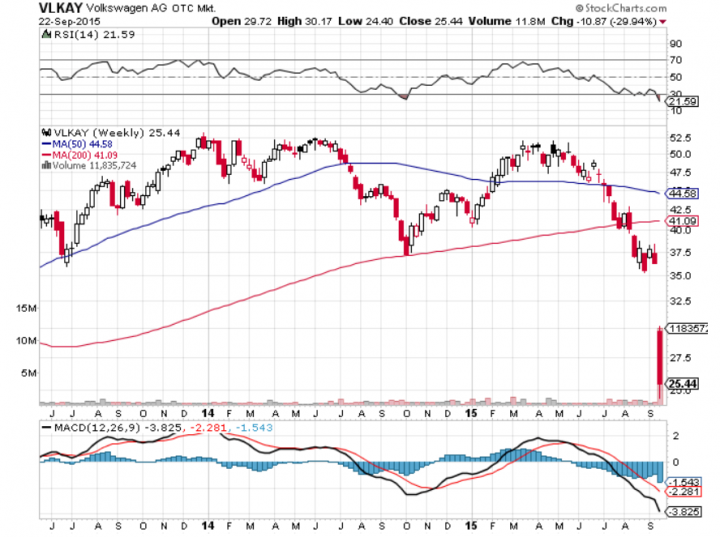Image resolution: width=720 pixels, height=537 pixels.
Task: Click the 35.0 price axis label
Action: [x=680, y=276]
